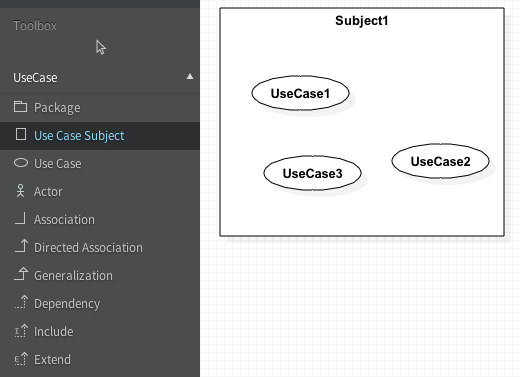Click the Generalization toolbox label

(x=73, y=276)
